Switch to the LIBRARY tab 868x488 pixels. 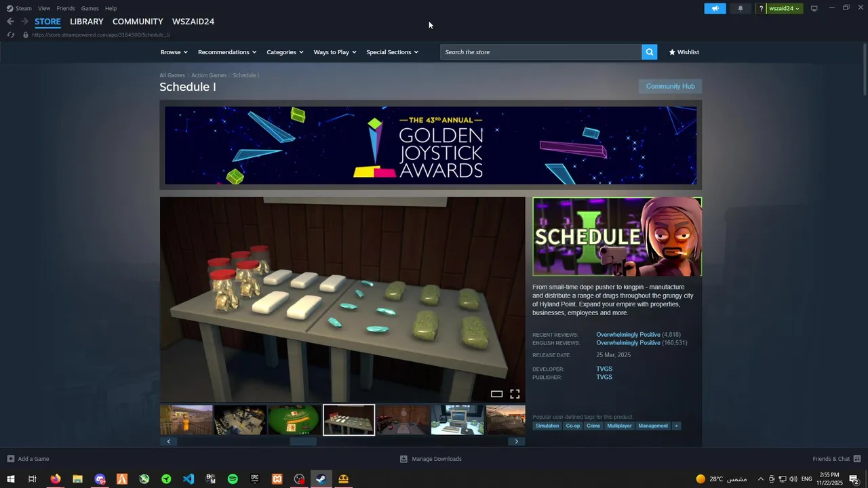point(87,22)
